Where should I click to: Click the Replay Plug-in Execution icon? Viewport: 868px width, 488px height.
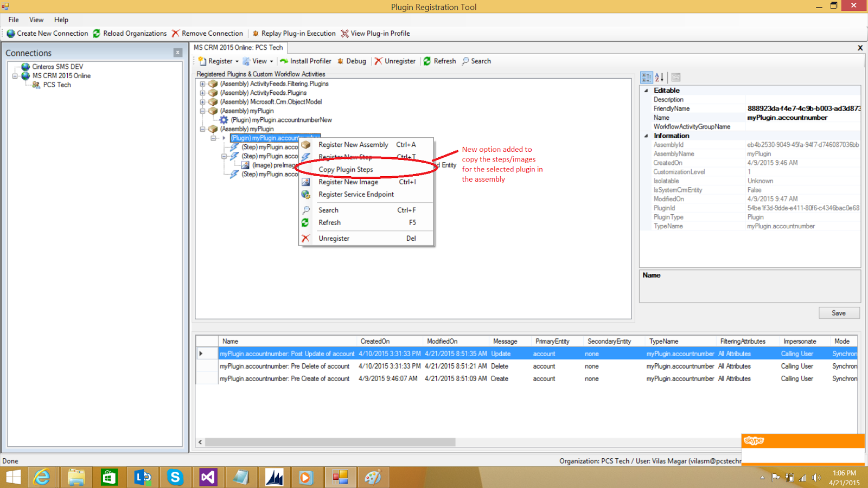pos(255,33)
